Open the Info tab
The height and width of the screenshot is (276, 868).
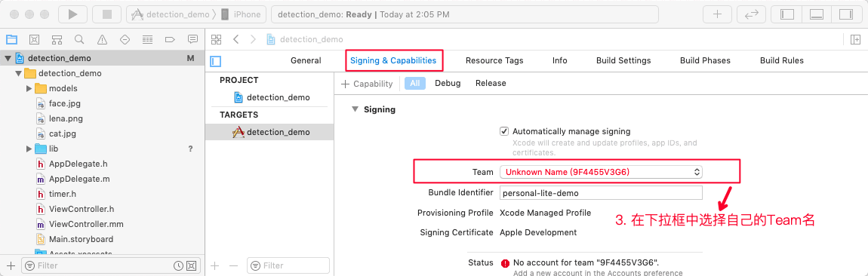coord(559,60)
